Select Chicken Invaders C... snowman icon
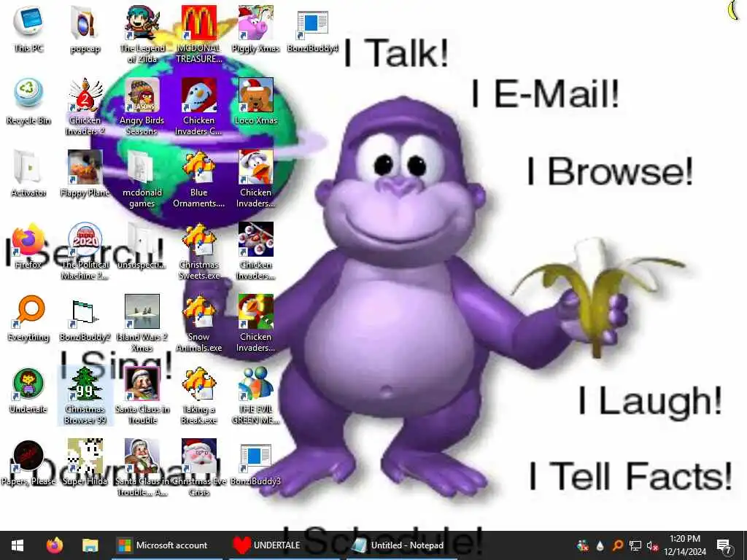This screenshot has height=560, width=747. 198,106
